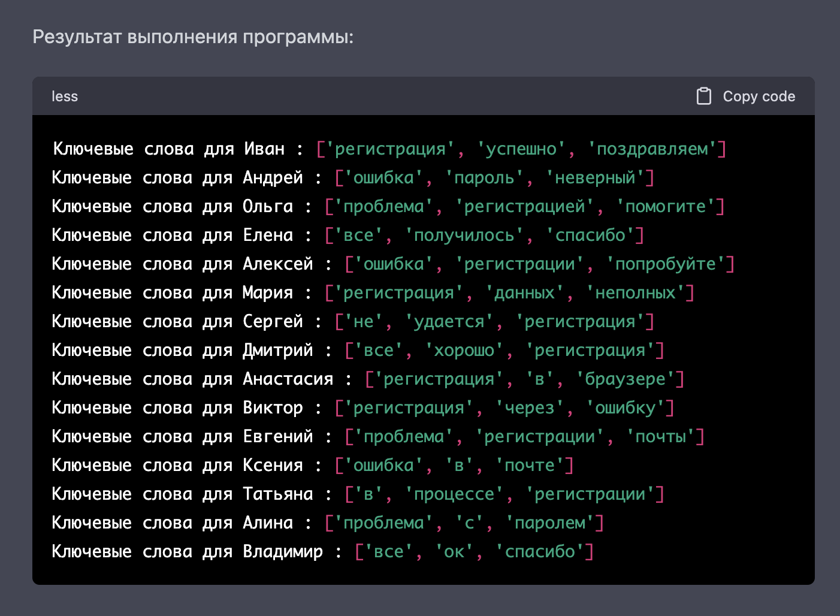Click the "less" language label

65,96
